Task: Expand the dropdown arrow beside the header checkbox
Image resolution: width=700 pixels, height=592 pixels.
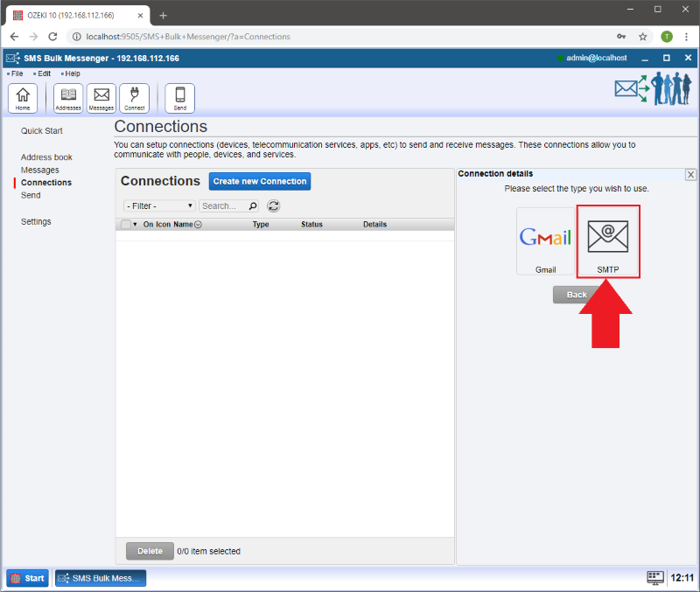Action: coord(135,225)
